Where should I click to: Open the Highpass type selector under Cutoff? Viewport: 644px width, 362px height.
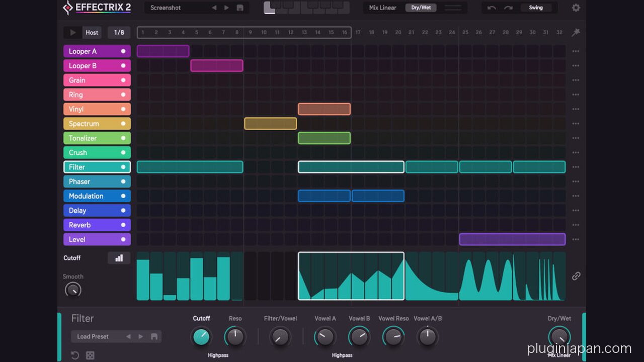218,355
